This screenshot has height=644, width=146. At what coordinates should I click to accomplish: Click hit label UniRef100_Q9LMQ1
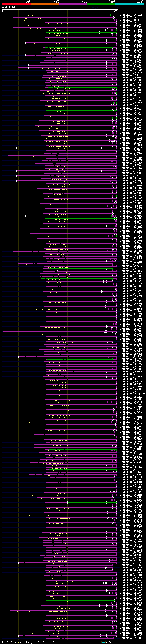(131, 80)
